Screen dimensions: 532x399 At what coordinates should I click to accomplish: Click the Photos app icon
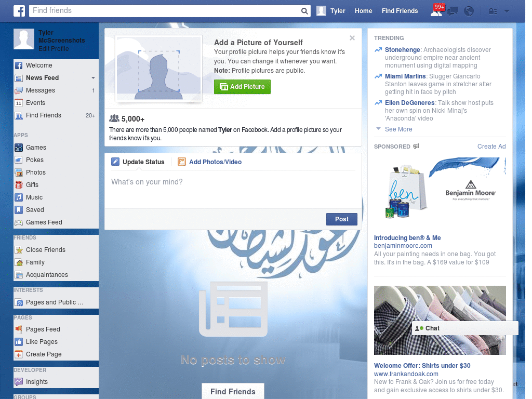(19, 172)
